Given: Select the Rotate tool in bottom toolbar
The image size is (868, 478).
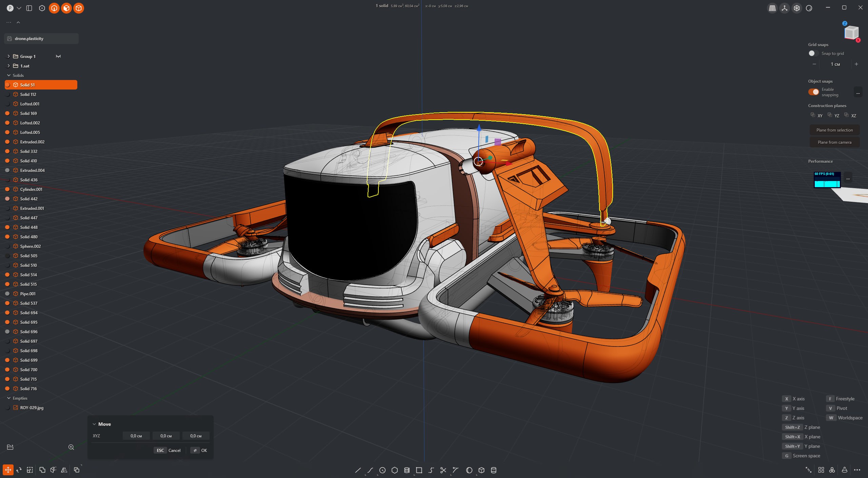Looking at the screenshot, I should click(x=19, y=470).
